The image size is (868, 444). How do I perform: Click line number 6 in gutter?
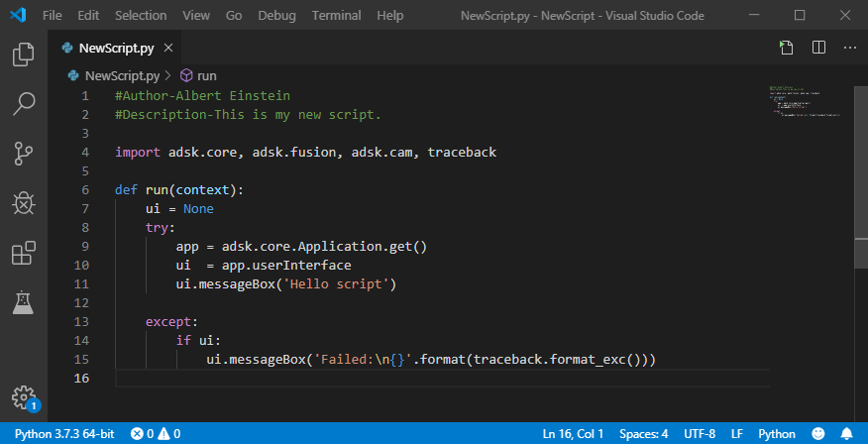84,190
